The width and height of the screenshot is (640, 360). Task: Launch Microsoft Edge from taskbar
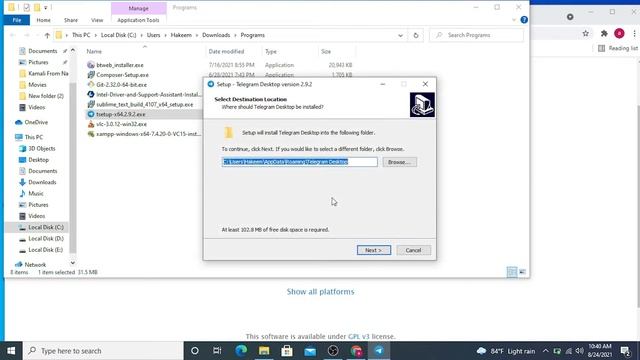click(x=241, y=351)
